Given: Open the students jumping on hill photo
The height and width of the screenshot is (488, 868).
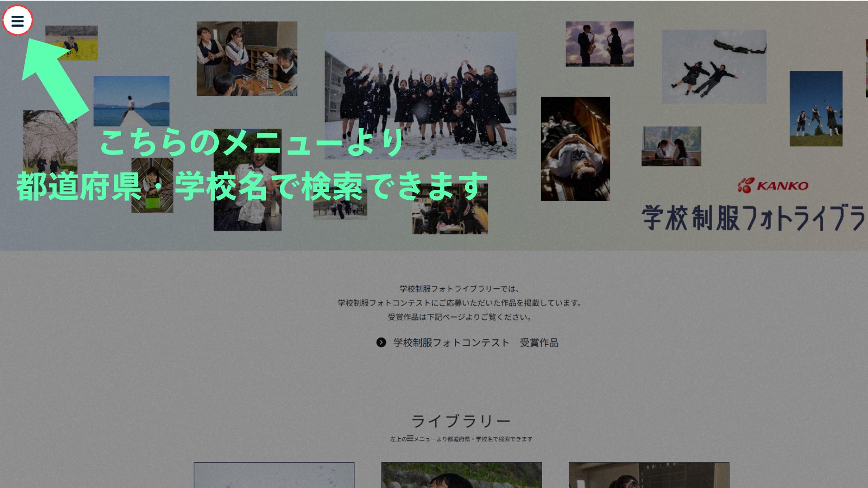Looking at the screenshot, I should 816,108.
